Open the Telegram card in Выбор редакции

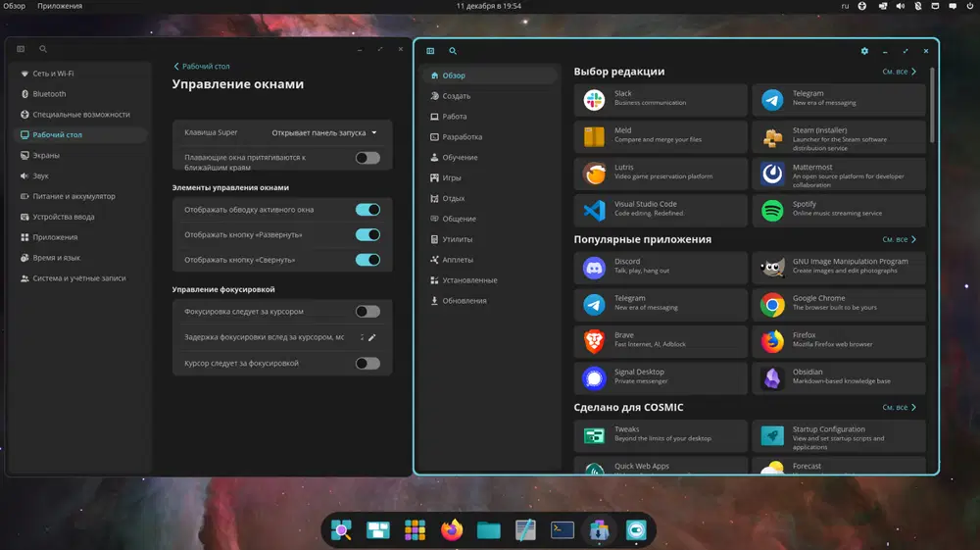click(839, 100)
